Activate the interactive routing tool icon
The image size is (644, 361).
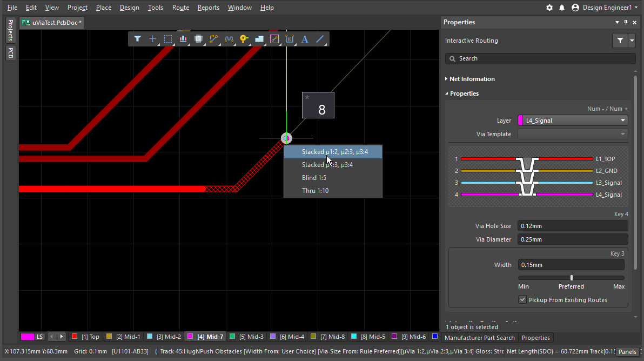[213, 39]
